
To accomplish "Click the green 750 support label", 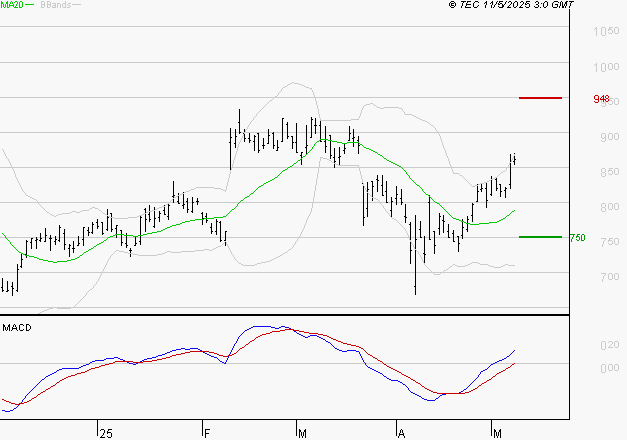I will click(x=577, y=238).
